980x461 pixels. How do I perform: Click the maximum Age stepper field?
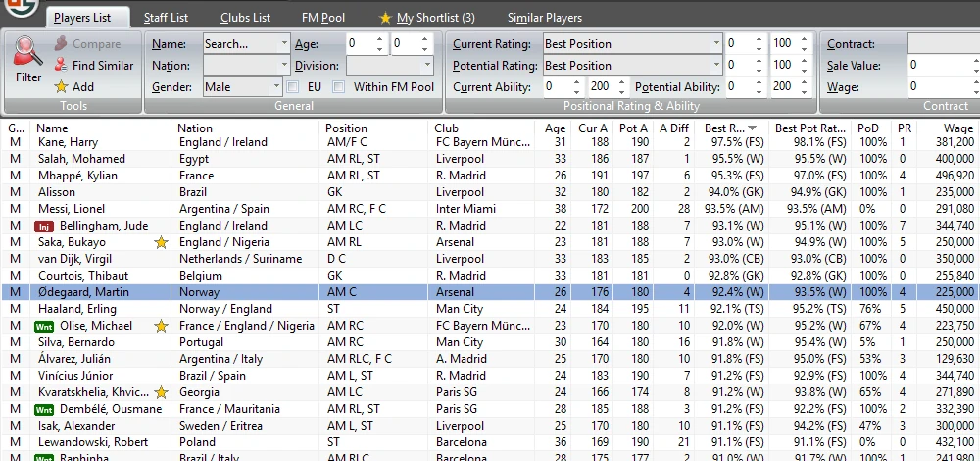tap(412, 44)
